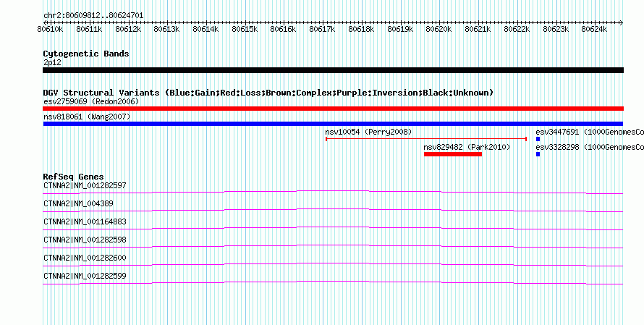Select the CTNNA2|NM_001282597 transcript label
This screenshot has height=325, width=644.
[x=85, y=186]
